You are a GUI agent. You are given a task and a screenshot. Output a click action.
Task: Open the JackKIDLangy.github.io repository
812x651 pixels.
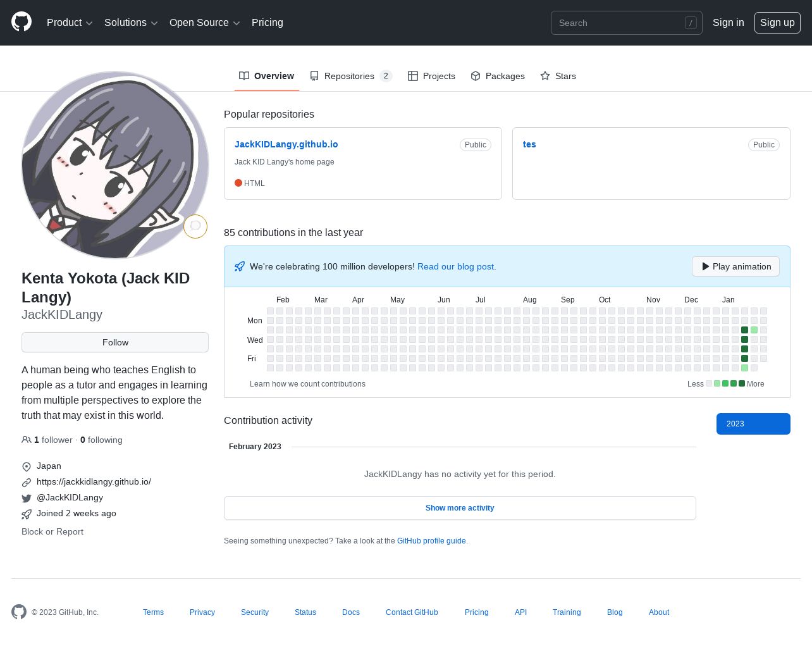286,144
